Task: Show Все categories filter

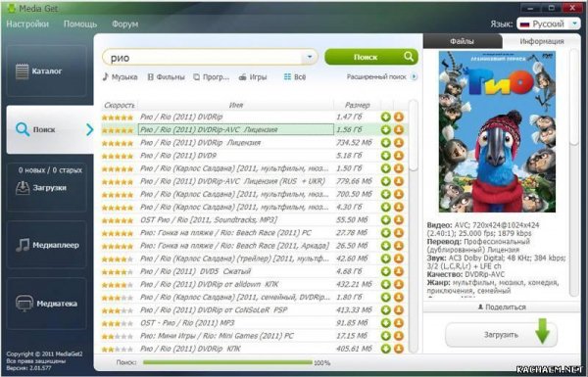Action: coord(295,77)
